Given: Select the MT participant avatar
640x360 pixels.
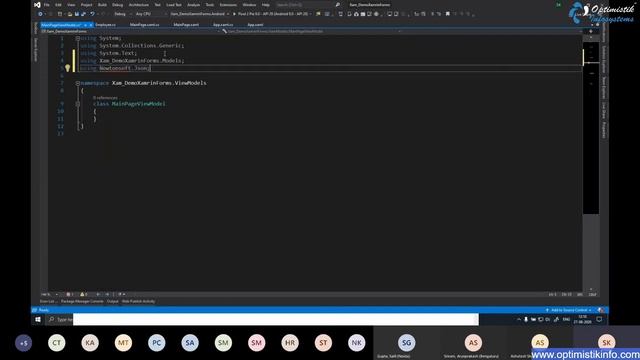Looking at the screenshot, I should pyautogui.click(x=123, y=343).
